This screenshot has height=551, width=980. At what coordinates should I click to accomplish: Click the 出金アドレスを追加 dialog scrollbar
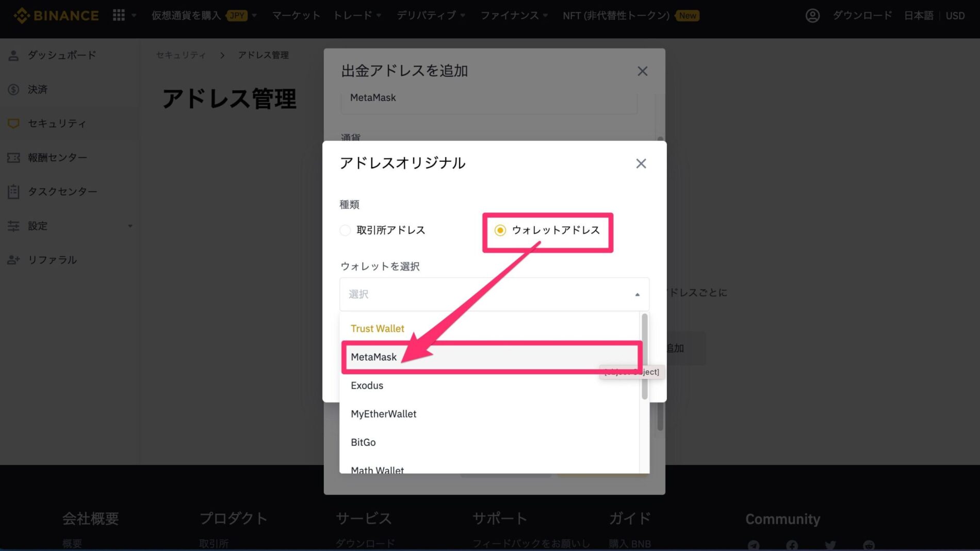point(660,417)
